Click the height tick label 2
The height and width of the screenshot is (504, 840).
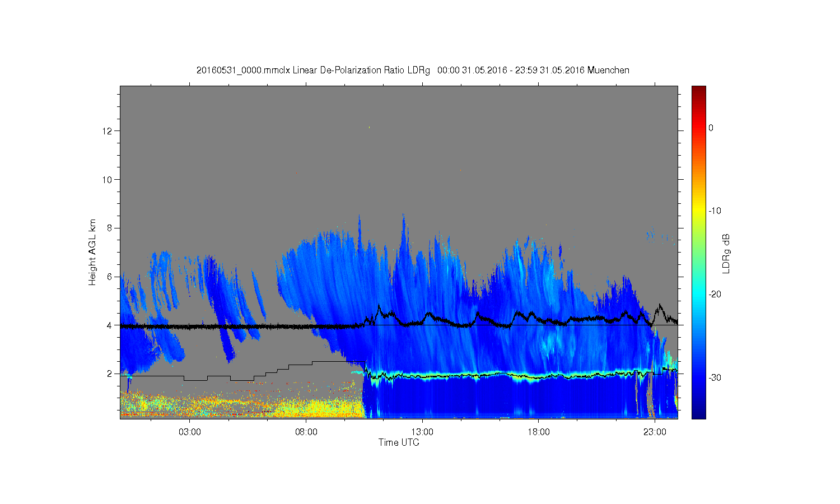click(110, 374)
